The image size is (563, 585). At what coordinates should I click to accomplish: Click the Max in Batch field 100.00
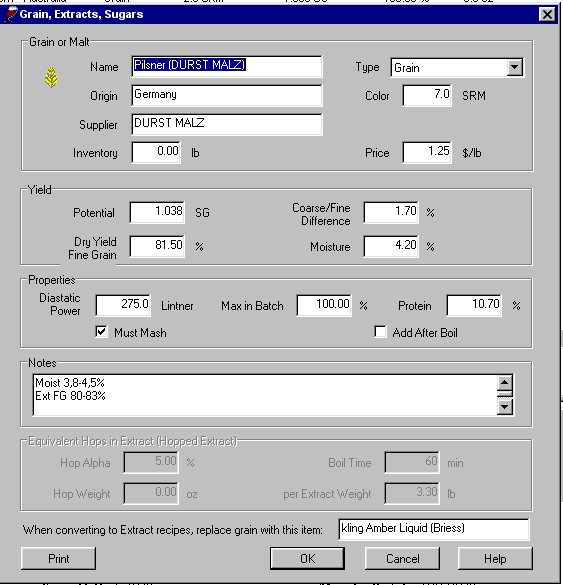324,306
